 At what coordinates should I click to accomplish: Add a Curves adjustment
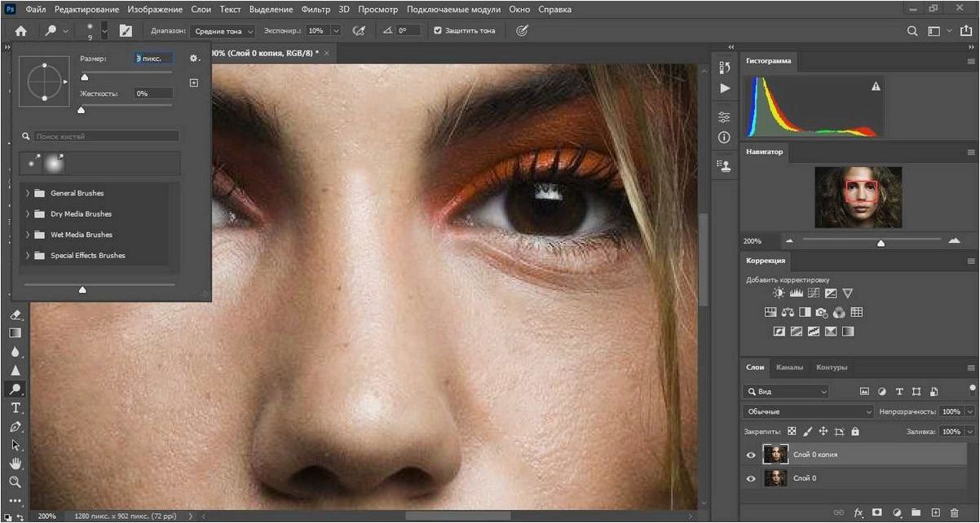[x=813, y=293]
